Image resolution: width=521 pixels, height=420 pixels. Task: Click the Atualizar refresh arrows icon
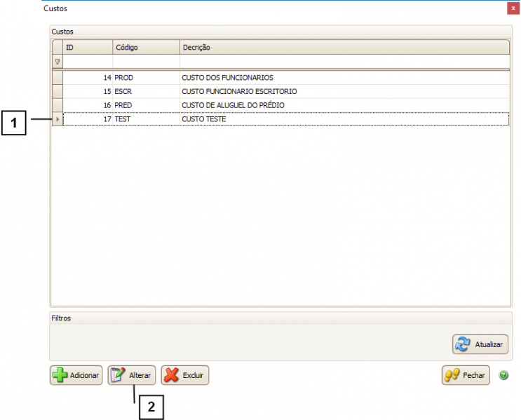coord(464,344)
